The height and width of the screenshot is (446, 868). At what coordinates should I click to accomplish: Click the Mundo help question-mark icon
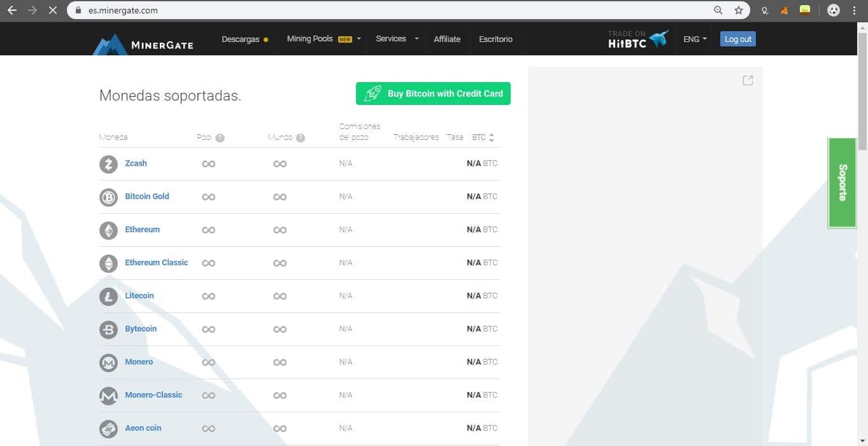click(x=301, y=138)
